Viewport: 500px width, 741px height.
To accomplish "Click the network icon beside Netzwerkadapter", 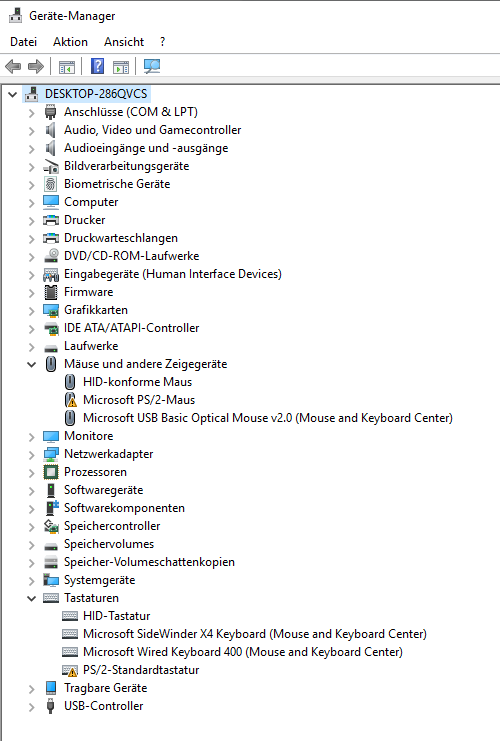I will [x=51, y=454].
